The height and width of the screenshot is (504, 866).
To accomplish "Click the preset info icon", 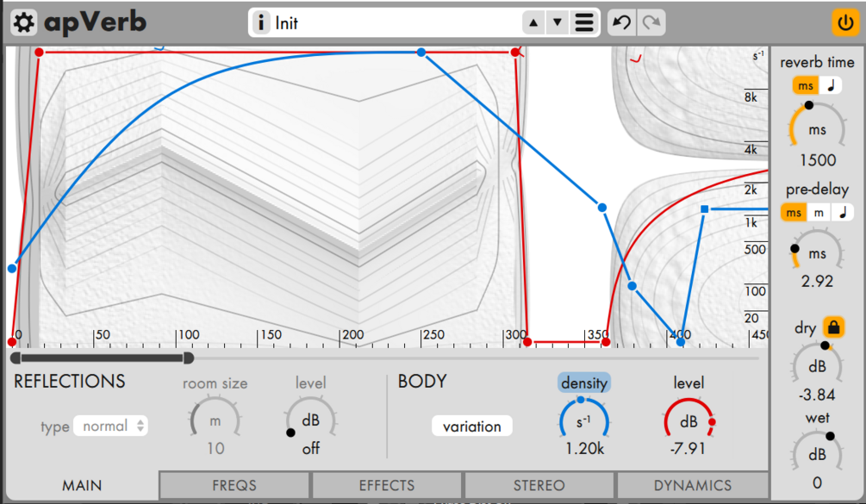I will 261,22.
